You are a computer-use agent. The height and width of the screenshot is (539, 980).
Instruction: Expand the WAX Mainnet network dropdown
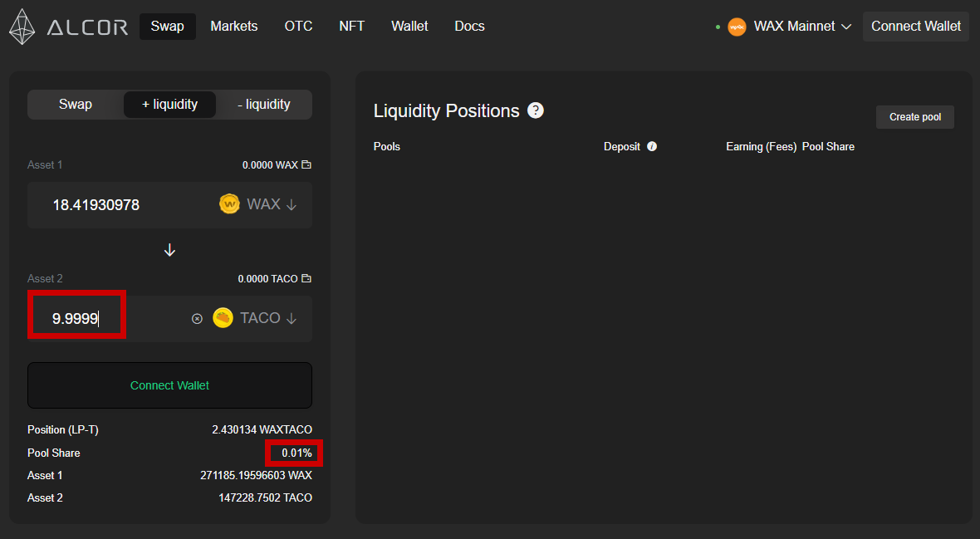pyautogui.click(x=802, y=27)
